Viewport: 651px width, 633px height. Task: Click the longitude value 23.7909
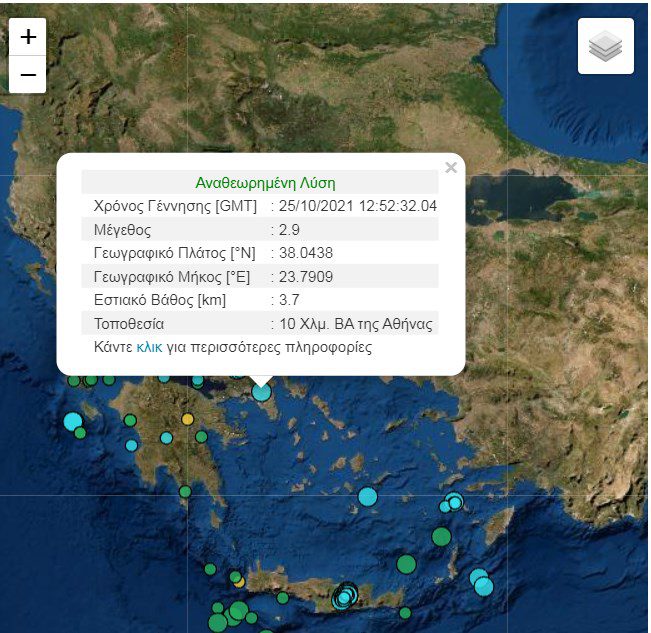[306, 277]
